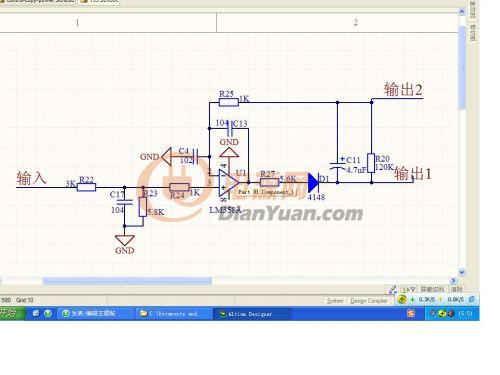Click the blue icon right of 0.8K/S

(471, 299)
